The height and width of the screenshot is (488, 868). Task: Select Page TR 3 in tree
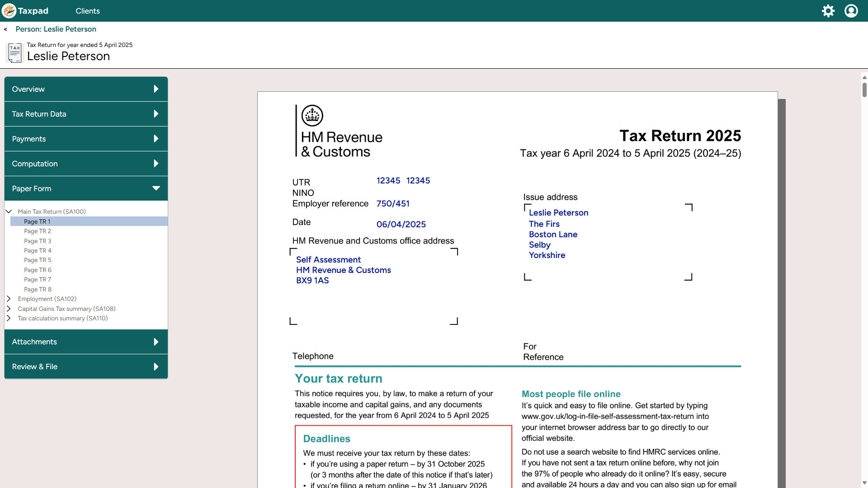(x=38, y=241)
